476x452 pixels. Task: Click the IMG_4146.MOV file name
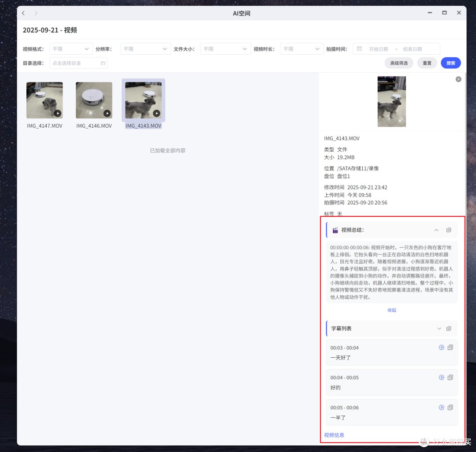(x=94, y=126)
